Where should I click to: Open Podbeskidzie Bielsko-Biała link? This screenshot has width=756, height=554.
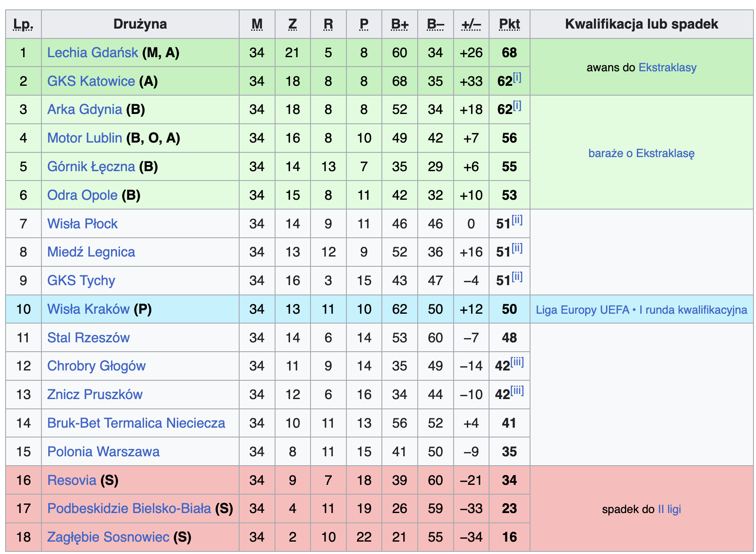tap(129, 508)
